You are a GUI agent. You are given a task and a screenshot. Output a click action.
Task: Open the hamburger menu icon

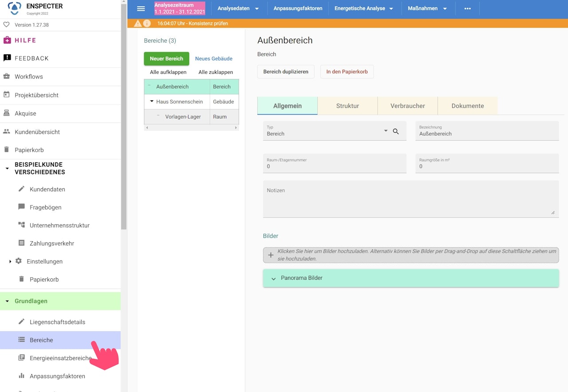point(141,9)
